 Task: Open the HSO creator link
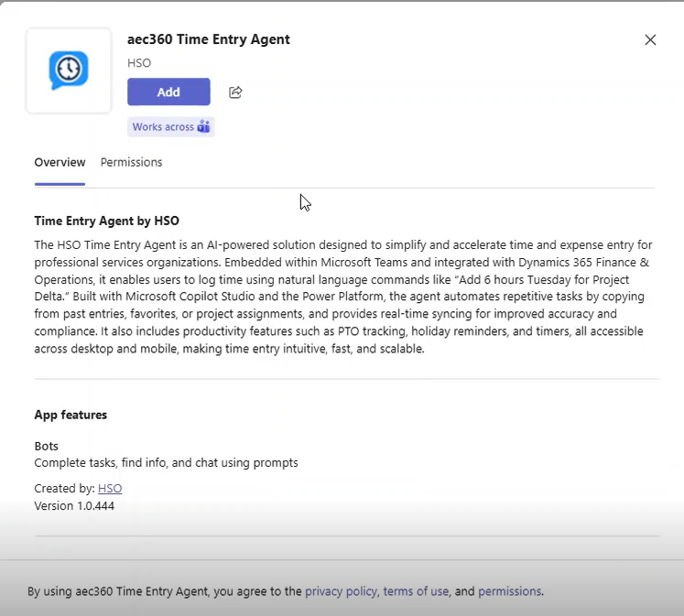(110, 488)
